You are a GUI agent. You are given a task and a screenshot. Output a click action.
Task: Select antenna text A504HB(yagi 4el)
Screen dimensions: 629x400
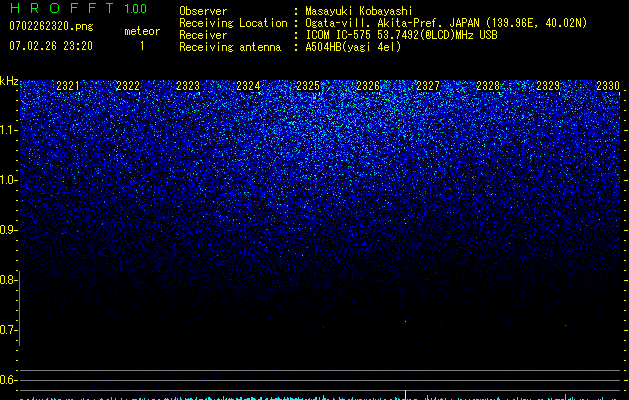pos(353,47)
